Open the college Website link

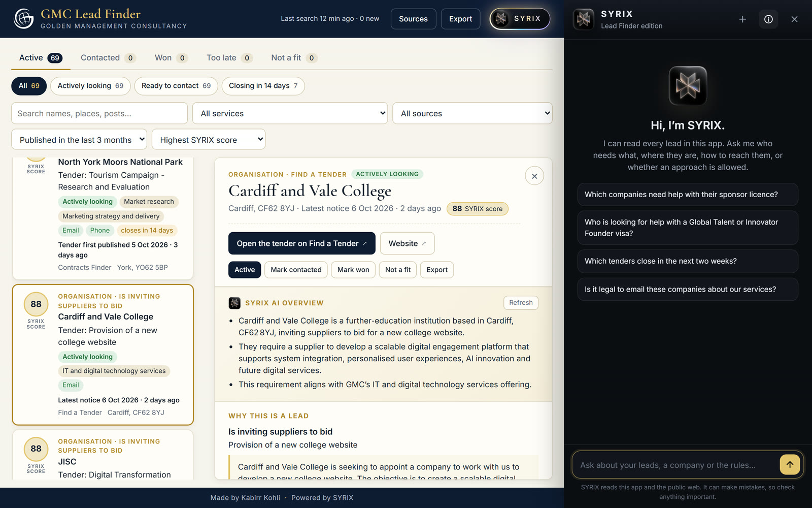[x=408, y=243]
